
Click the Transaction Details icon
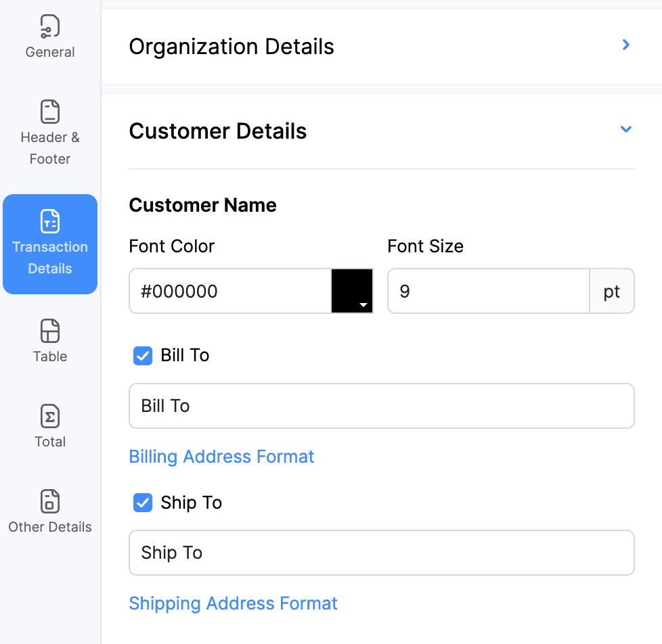(x=49, y=221)
